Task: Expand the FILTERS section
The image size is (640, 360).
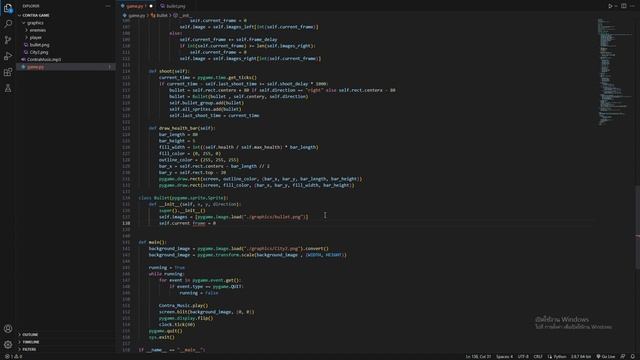Action: 29,349
